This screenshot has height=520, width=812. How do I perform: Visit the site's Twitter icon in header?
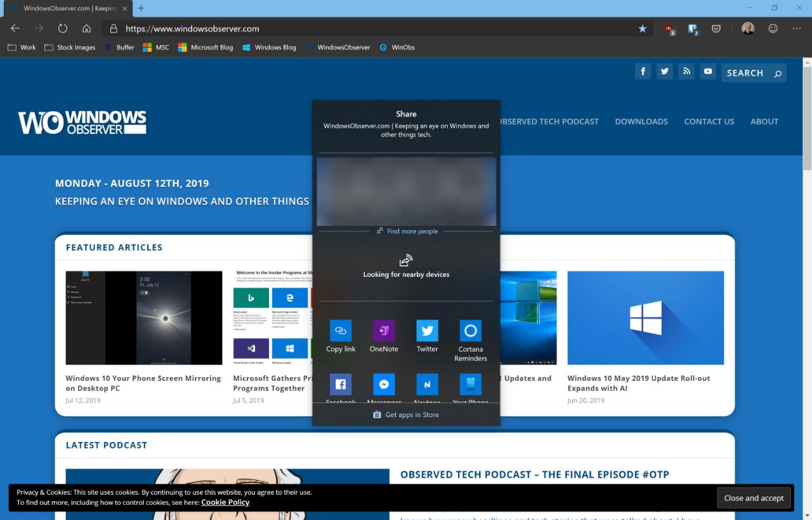[x=665, y=71]
